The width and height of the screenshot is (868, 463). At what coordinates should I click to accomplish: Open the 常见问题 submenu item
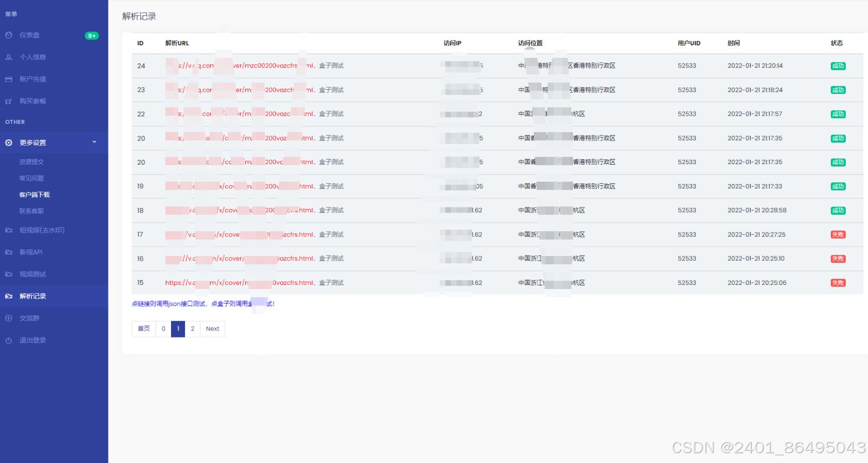32,179
